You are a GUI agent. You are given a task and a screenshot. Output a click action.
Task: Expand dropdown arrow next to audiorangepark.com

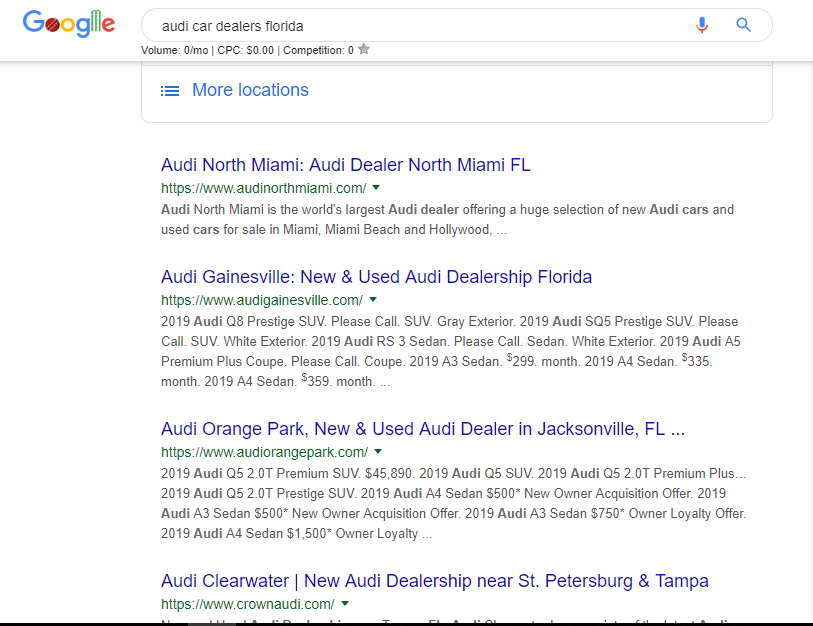coord(378,452)
